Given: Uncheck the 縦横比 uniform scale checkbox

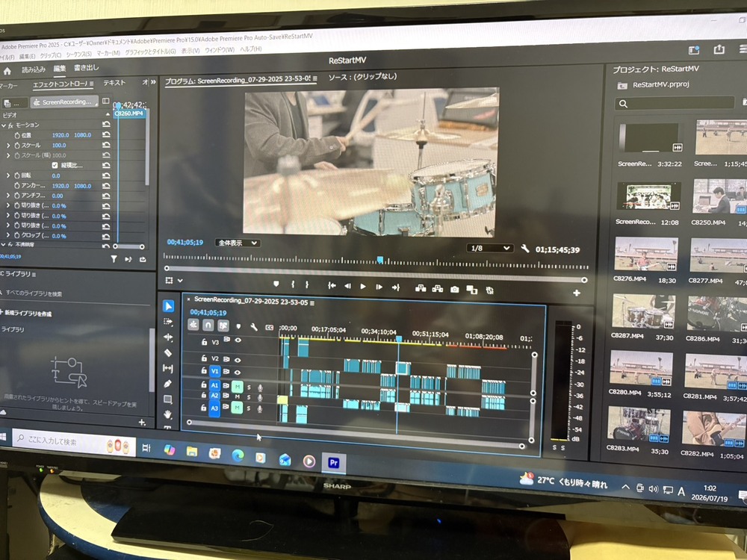Looking at the screenshot, I should 55,165.
